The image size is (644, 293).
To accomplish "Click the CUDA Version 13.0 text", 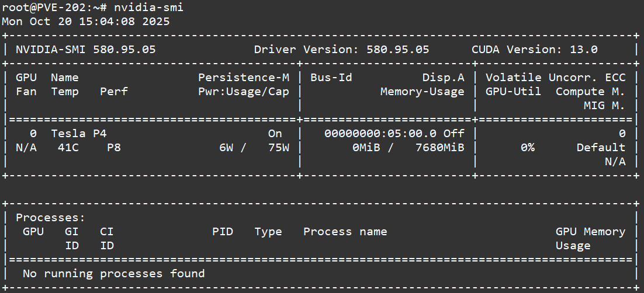I will pos(534,50).
